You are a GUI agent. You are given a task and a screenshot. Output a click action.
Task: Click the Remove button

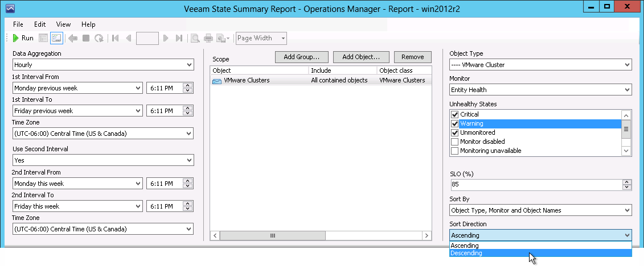413,57
